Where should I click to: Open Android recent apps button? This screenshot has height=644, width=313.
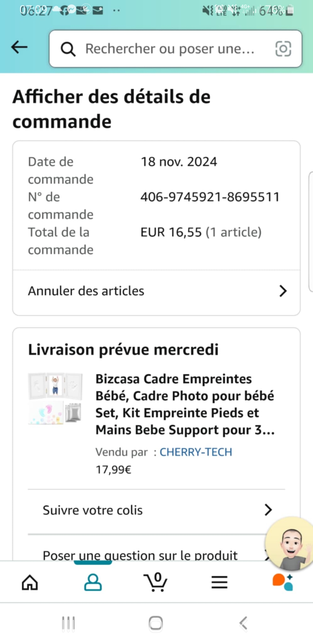pyautogui.click(x=68, y=624)
